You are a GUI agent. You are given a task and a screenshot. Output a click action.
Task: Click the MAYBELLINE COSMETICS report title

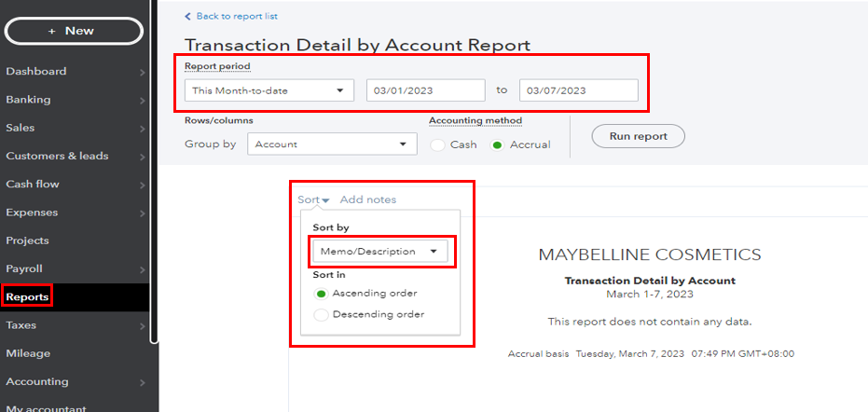point(649,254)
